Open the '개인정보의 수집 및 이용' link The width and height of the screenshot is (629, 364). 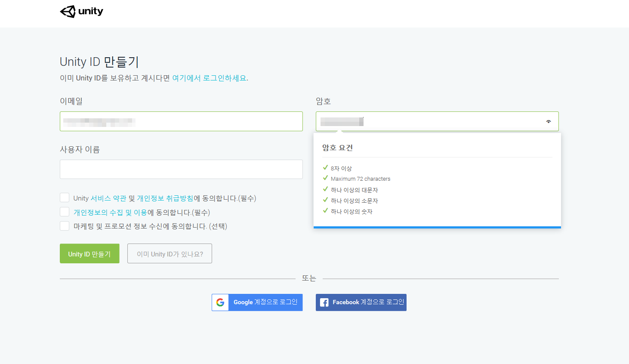[x=110, y=213]
